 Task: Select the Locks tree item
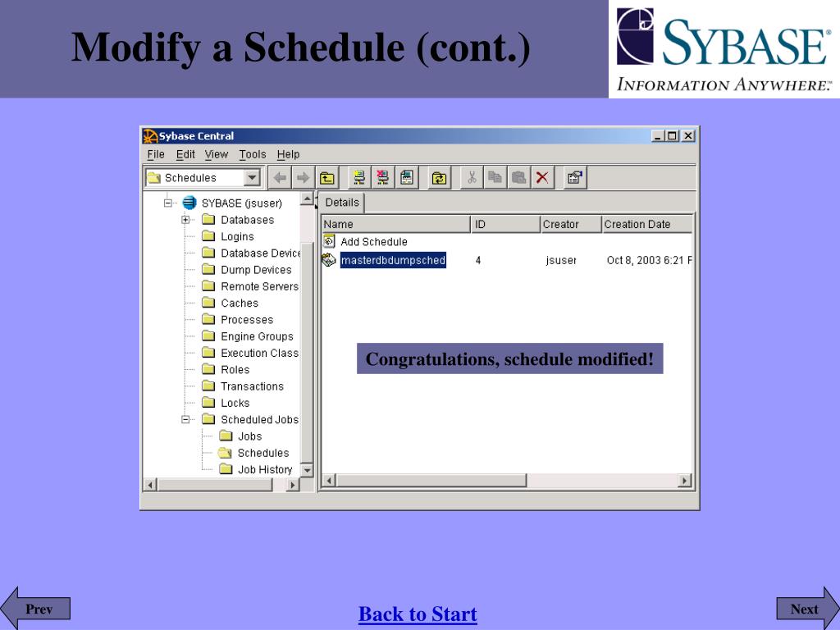coord(235,402)
